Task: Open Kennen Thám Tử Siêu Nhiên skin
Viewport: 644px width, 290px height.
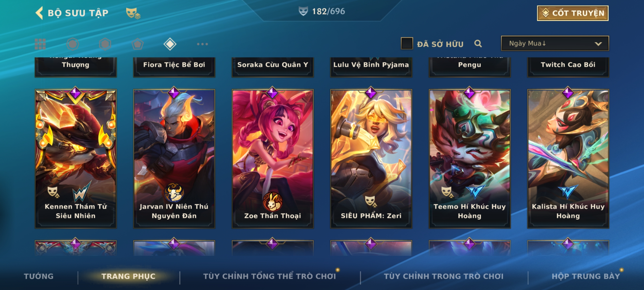Action: point(76,159)
